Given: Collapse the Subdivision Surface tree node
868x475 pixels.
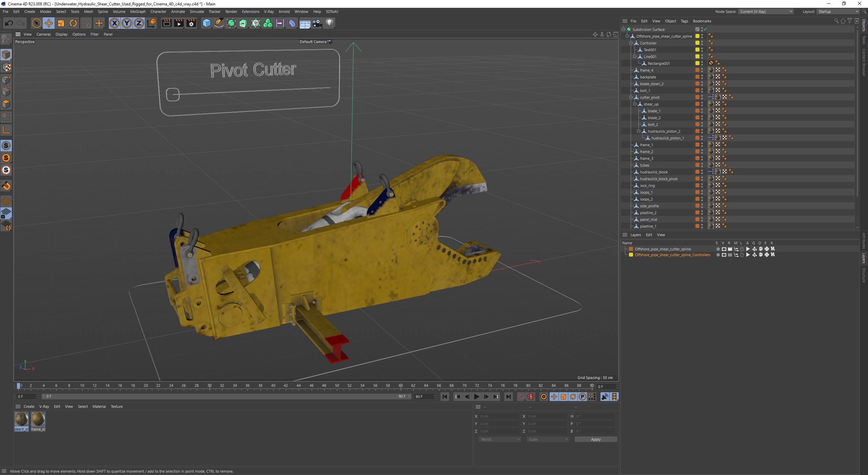Looking at the screenshot, I should (624, 30).
